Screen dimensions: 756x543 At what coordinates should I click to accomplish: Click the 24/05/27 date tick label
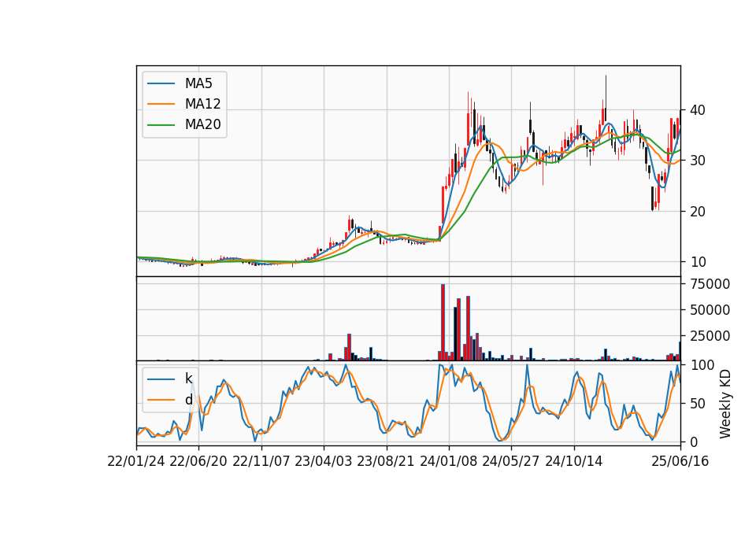(510, 461)
